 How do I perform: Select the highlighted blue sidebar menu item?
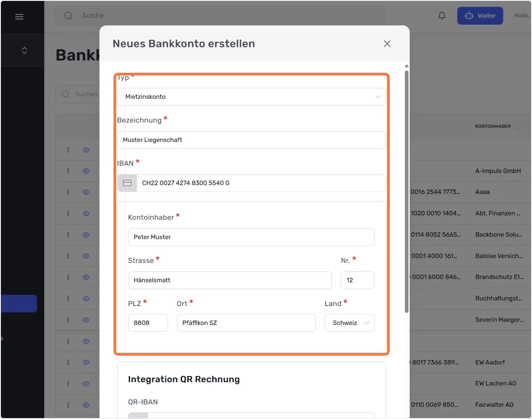point(19,304)
